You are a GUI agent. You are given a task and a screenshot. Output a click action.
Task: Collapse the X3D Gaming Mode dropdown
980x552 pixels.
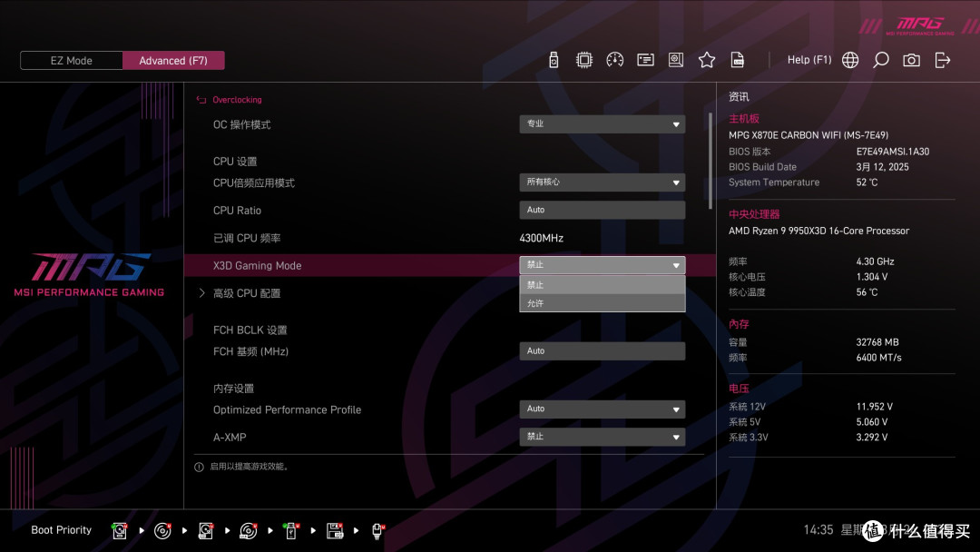(602, 265)
